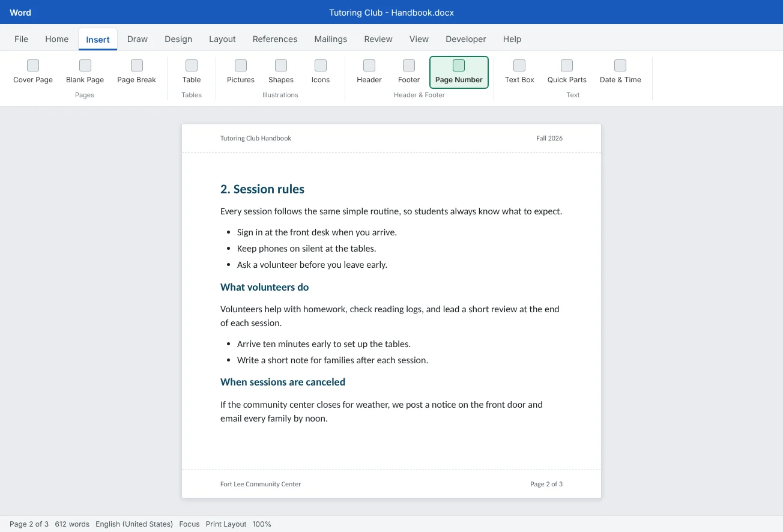This screenshot has height=532, width=783.
Task: Toggle Focus mode in status bar
Action: (x=189, y=524)
